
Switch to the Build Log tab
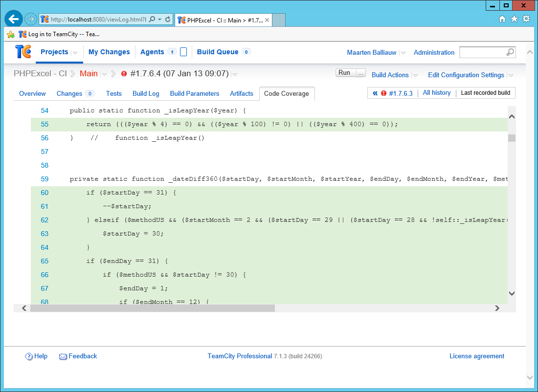[146, 93]
